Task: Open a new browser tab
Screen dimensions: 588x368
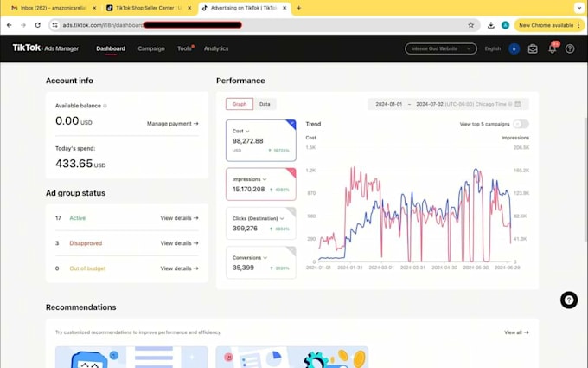Action: [x=299, y=8]
